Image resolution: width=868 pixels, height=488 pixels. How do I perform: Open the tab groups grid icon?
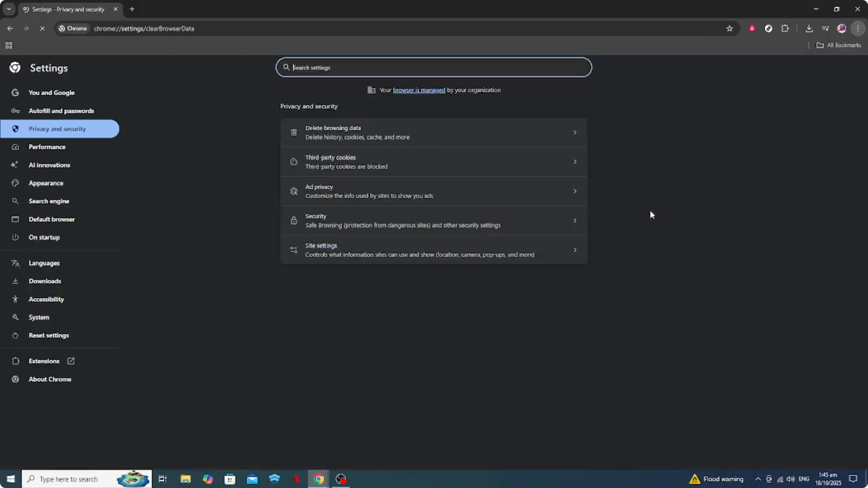(9, 45)
